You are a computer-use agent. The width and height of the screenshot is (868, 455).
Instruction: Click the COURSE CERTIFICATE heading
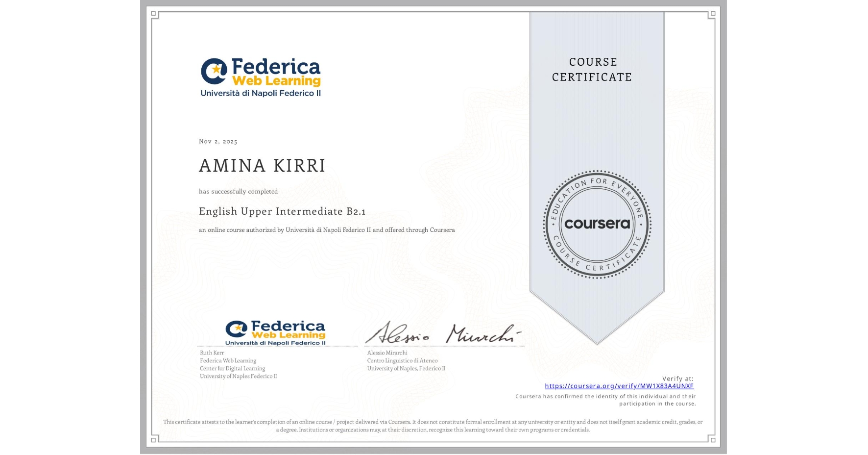pos(592,70)
